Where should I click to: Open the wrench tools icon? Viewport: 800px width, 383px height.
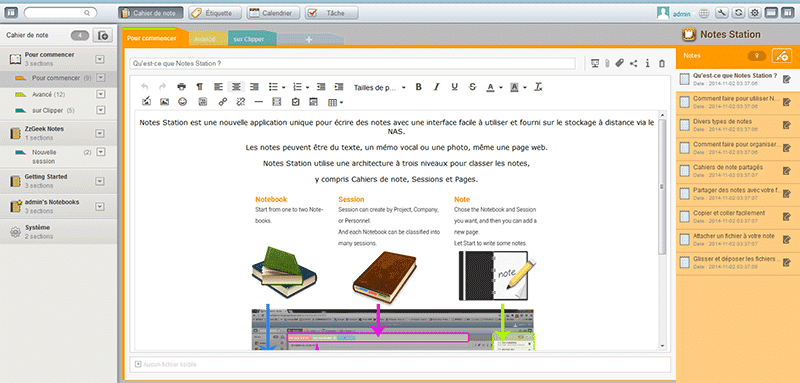coord(722,13)
